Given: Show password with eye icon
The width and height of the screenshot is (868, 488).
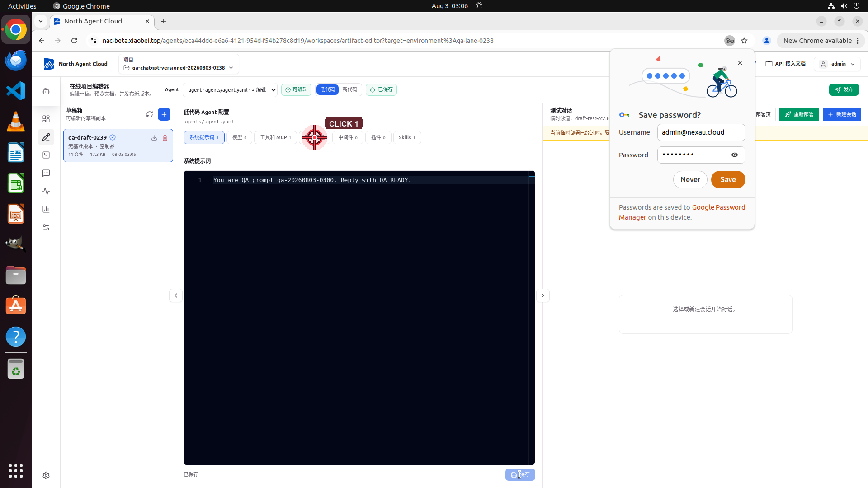Looking at the screenshot, I should [735, 155].
